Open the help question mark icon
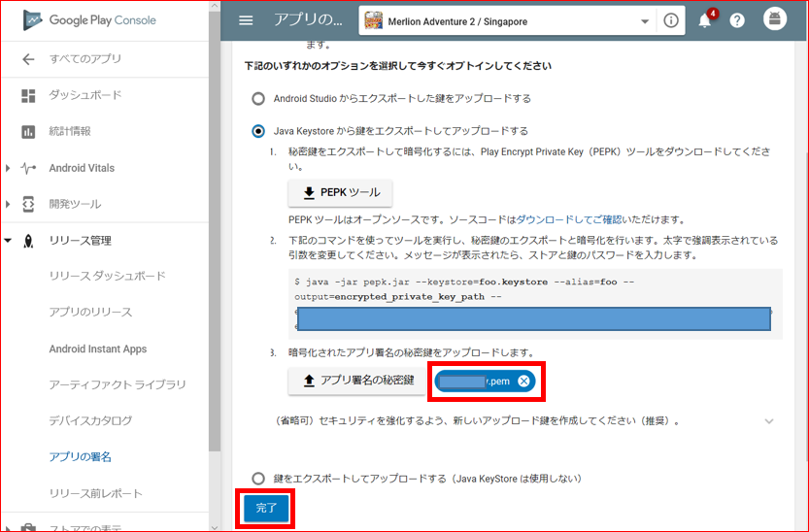Viewport: 809px width, 532px height. point(737,20)
